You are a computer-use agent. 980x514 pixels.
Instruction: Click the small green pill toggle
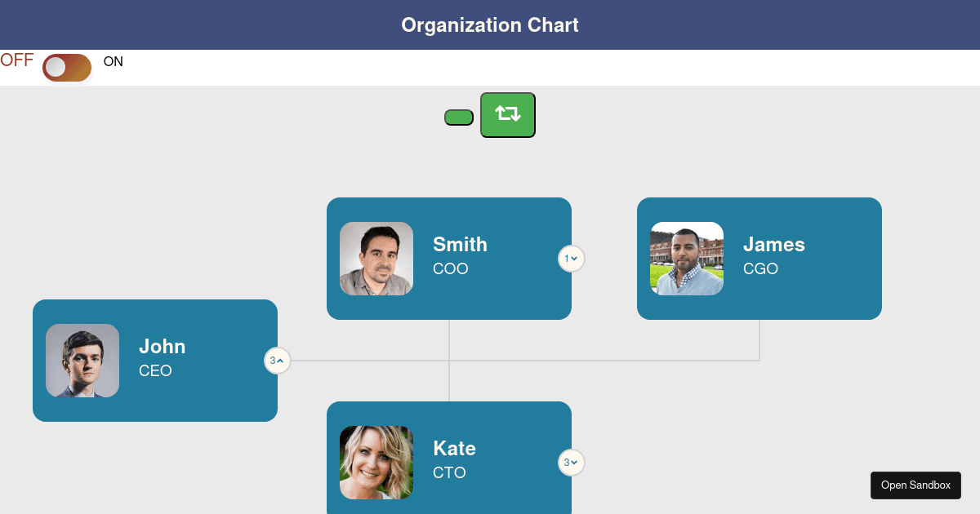point(458,117)
